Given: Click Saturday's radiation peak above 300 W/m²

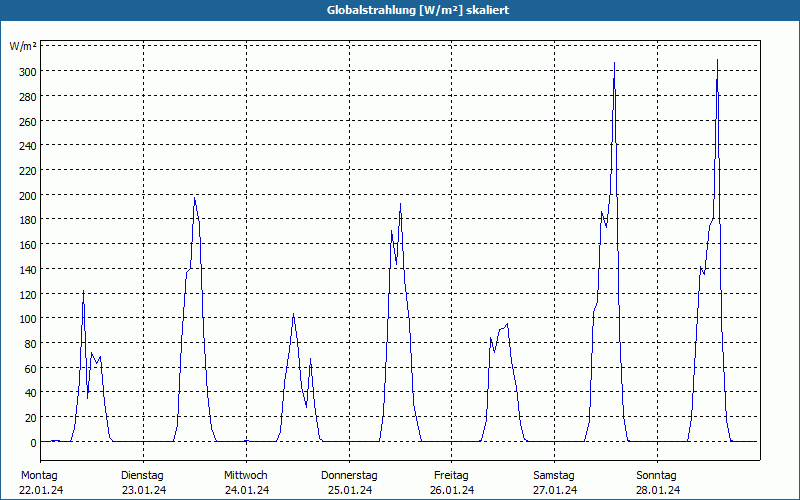Looking at the screenshot, I should 614,63.
